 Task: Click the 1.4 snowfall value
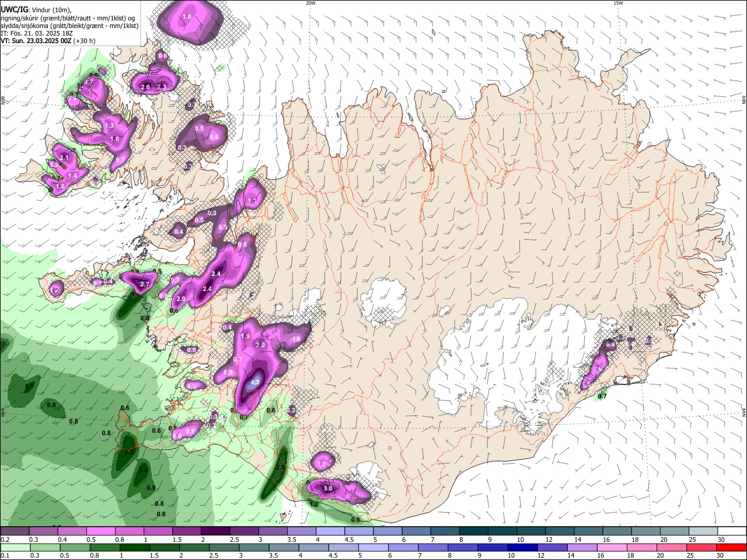[x=72, y=176]
